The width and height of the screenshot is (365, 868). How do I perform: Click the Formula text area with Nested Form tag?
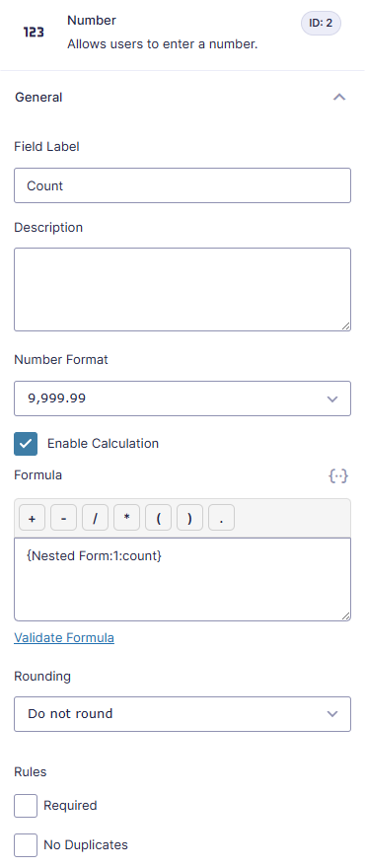(x=182, y=579)
